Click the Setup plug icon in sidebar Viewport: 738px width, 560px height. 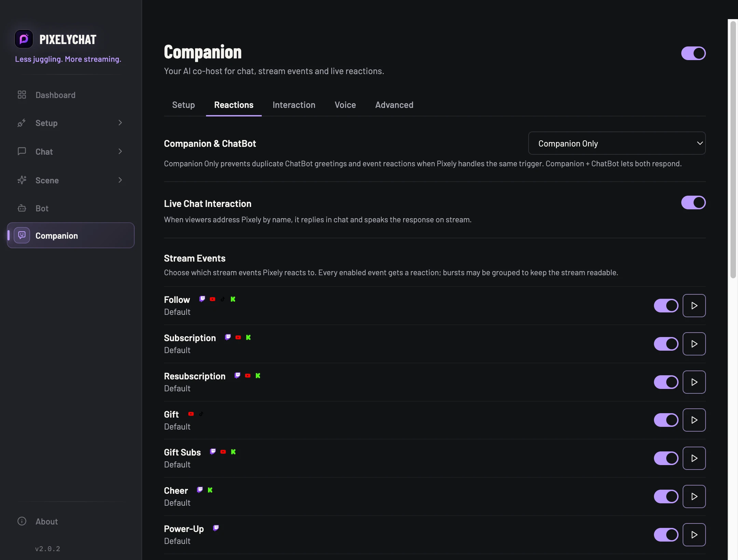tap(22, 123)
